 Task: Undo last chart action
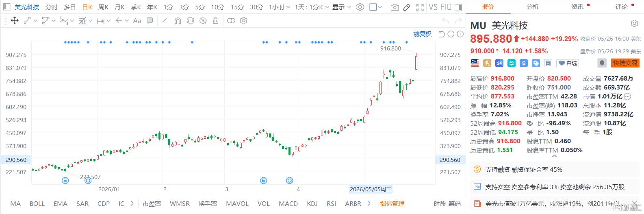tap(445, 21)
